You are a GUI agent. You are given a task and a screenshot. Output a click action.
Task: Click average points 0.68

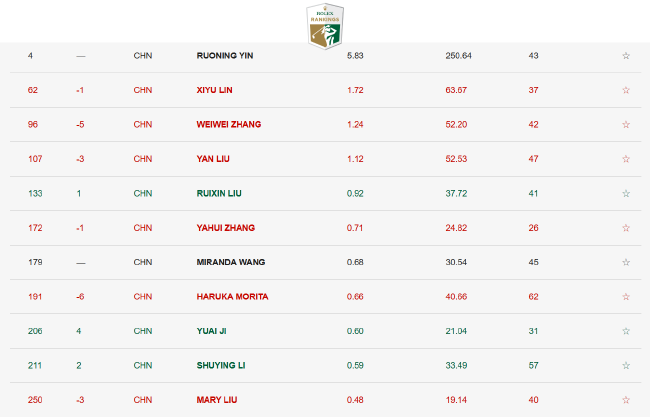click(355, 262)
